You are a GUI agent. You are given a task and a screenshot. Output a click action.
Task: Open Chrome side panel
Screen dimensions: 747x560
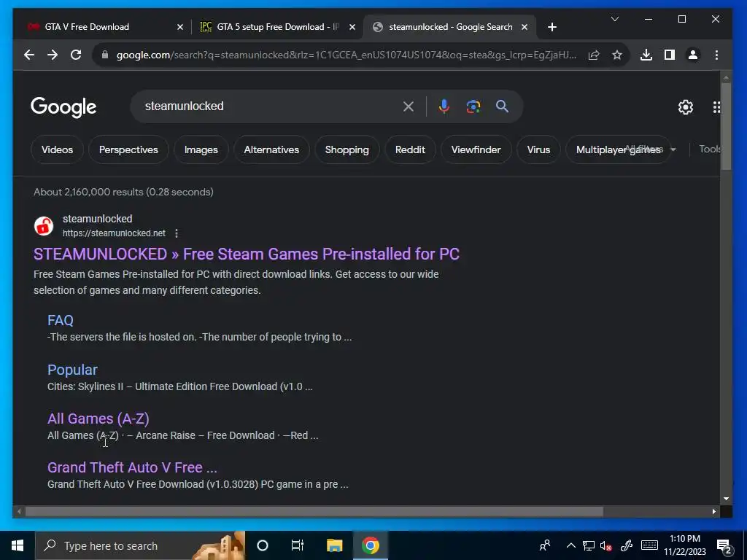click(670, 55)
